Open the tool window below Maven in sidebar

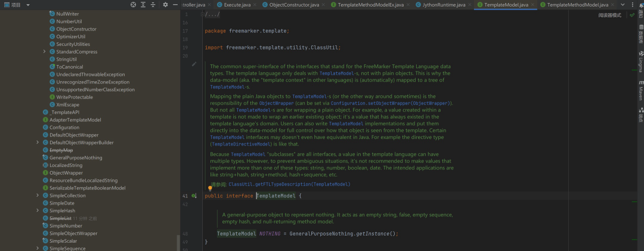(x=640, y=115)
